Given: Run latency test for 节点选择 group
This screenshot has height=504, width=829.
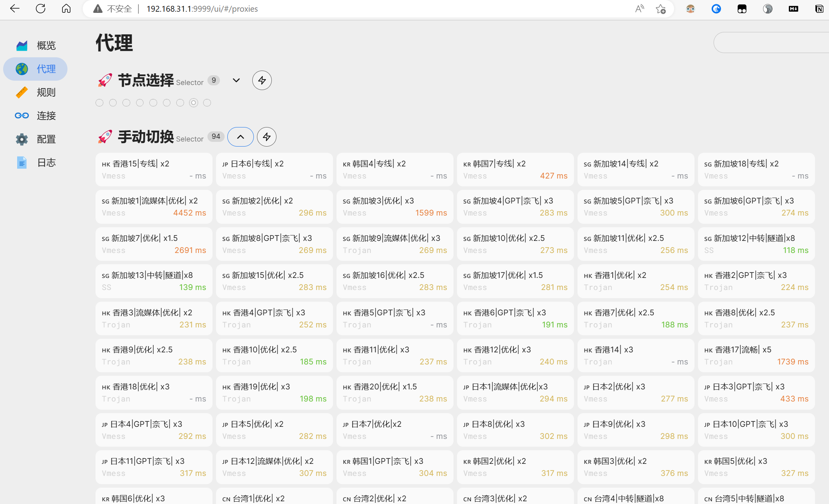Looking at the screenshot, I should click(262, 80).
